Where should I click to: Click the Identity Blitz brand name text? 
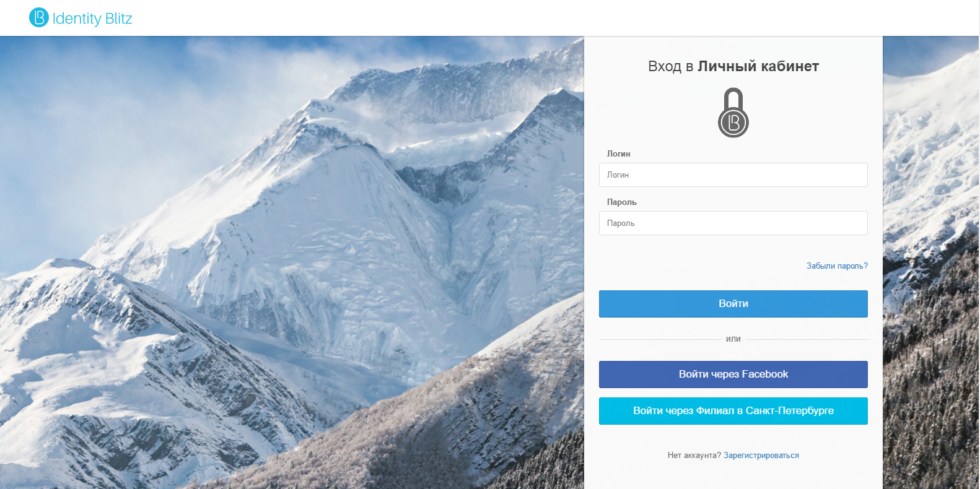tap(92, 19)
